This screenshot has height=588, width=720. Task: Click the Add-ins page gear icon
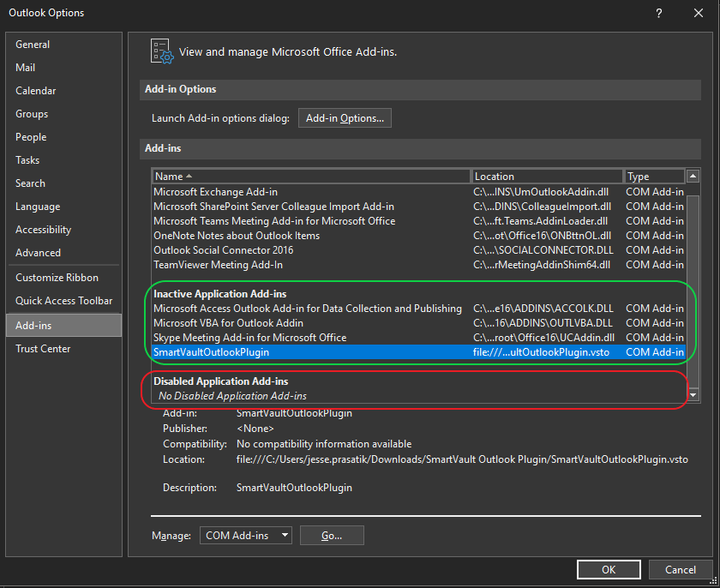[x=162, y=51]
